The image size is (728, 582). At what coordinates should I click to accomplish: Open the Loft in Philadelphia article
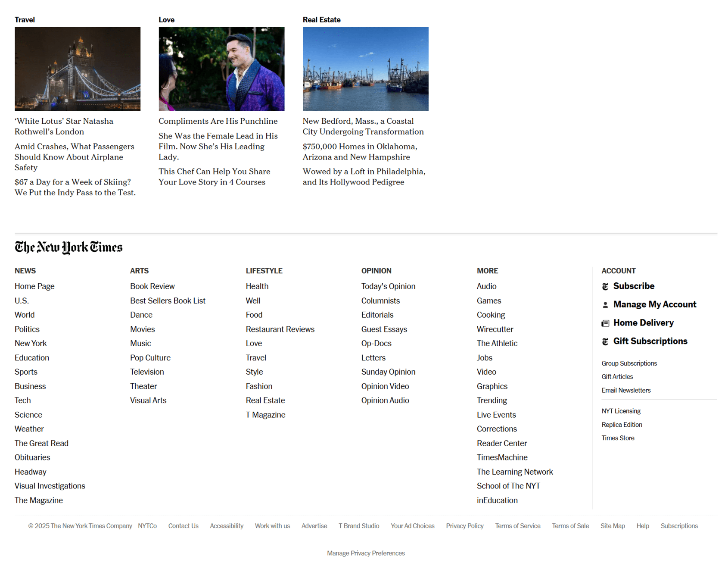tap(364, 177)
